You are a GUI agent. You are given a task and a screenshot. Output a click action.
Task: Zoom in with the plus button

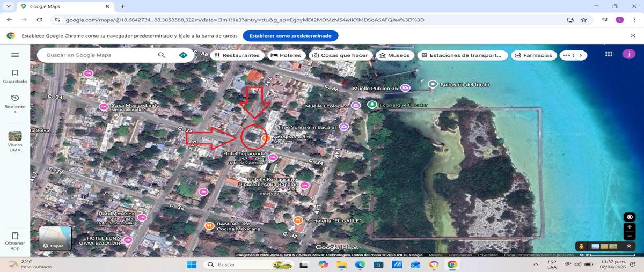pos(630,227)
